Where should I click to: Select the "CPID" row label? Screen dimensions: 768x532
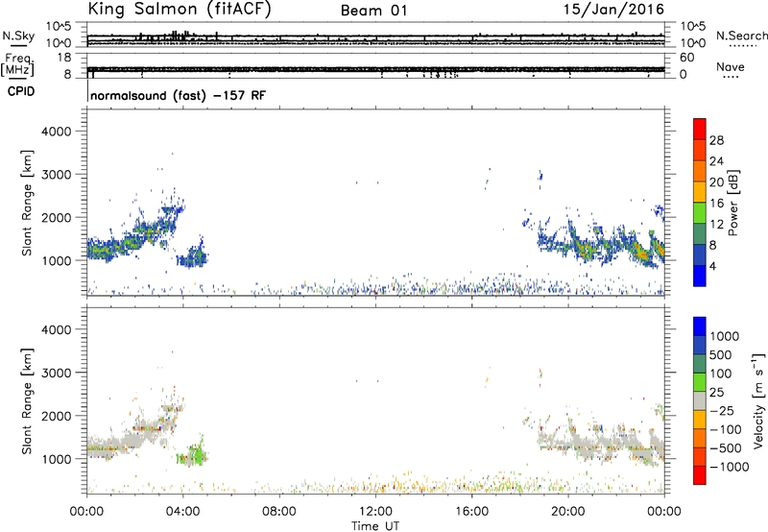(x=21, y=91)
